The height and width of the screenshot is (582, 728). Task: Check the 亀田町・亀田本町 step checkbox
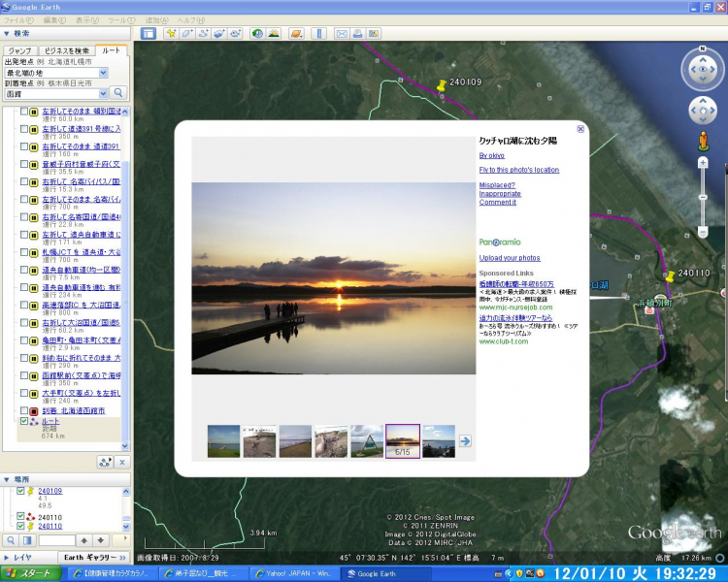(24, 340)
